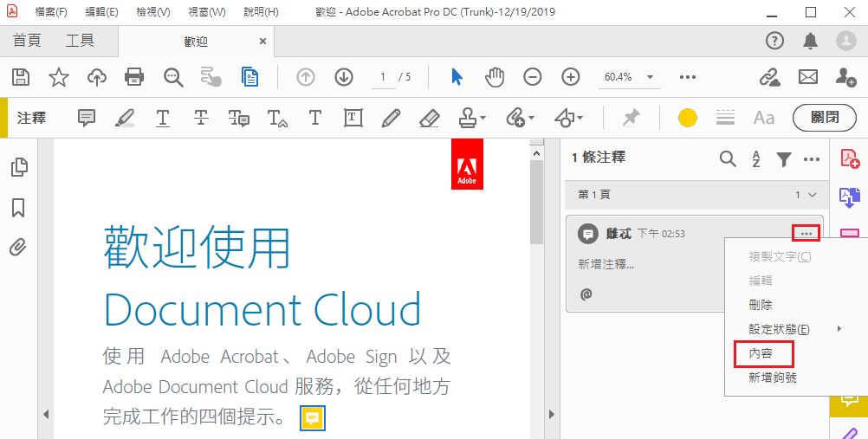This screenshot has width=868, height=439.
Task: Share a link to file icon
Action: (769, 77)
